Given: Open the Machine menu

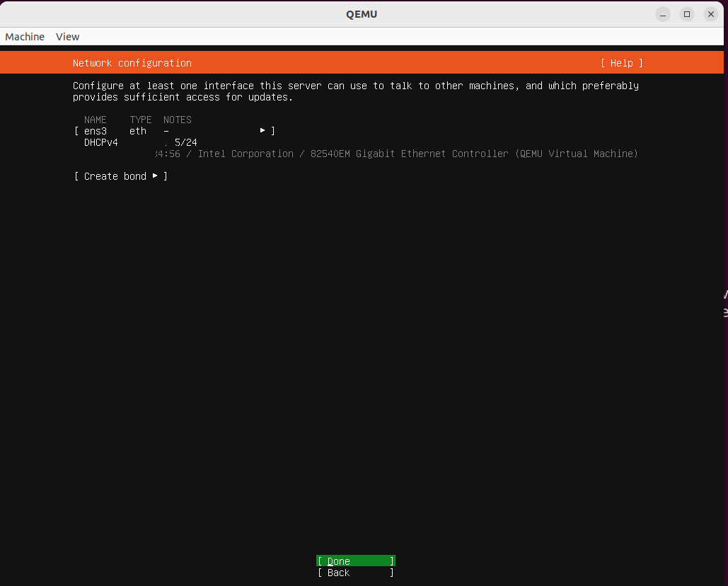Looking at the screenshot, I should [x=24, y=36].
